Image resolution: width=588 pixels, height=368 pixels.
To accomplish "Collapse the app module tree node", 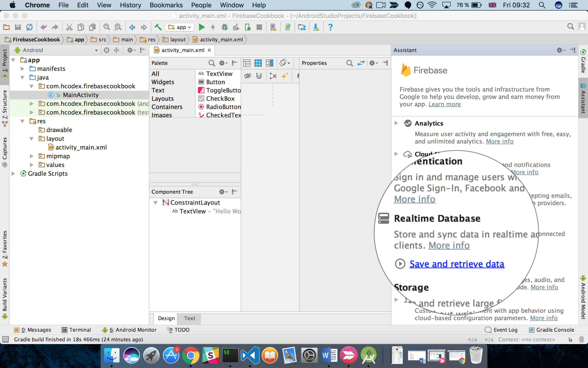I will (x=13, y=60).
